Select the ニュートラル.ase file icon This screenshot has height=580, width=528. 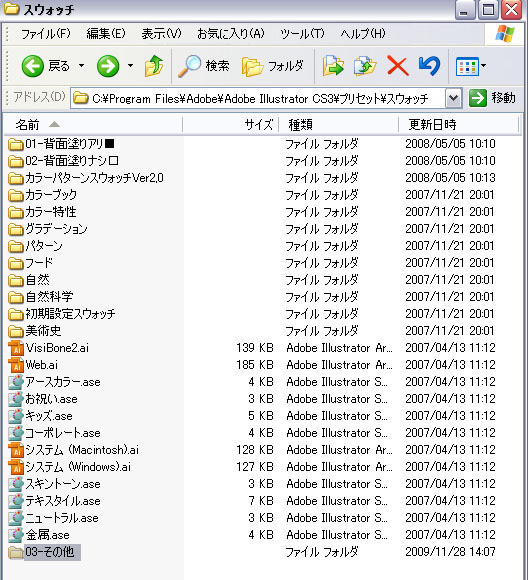coord(16,518)
